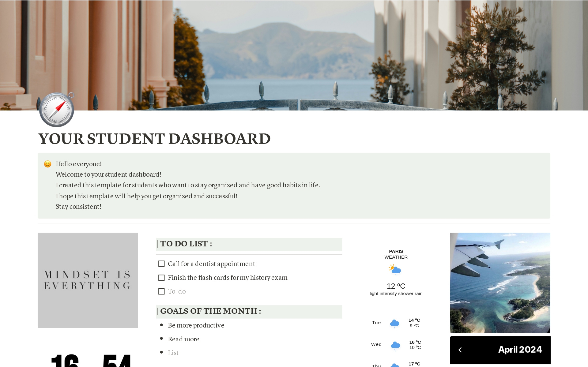Click Tuesday's rain cloud icon in the forecast
This screenshot has width=588, height=367.
click(x=395, y=323)
